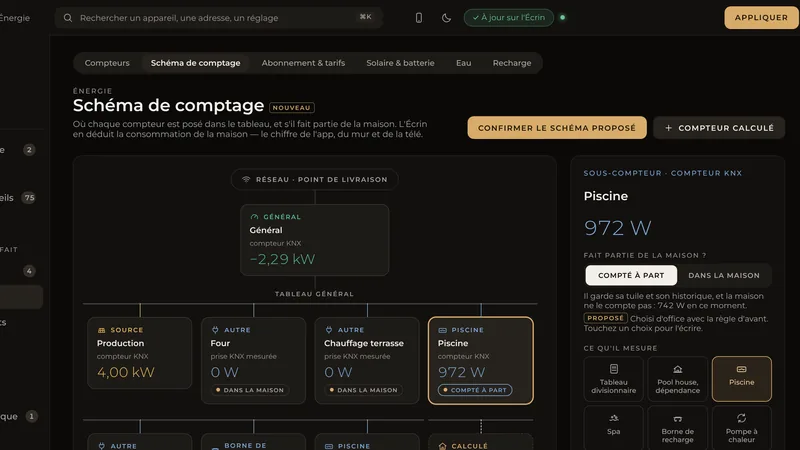Toggle Dans la maison badge on Four
This screenshot has height=450, width=800.
pyautogui.click(x=250, y=390)
